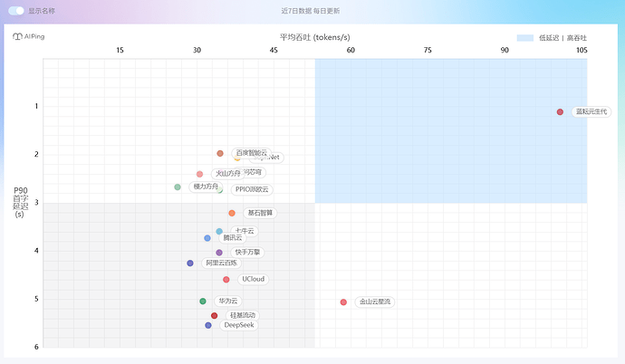Click the AI Ping logo icon

click(17, 36)
